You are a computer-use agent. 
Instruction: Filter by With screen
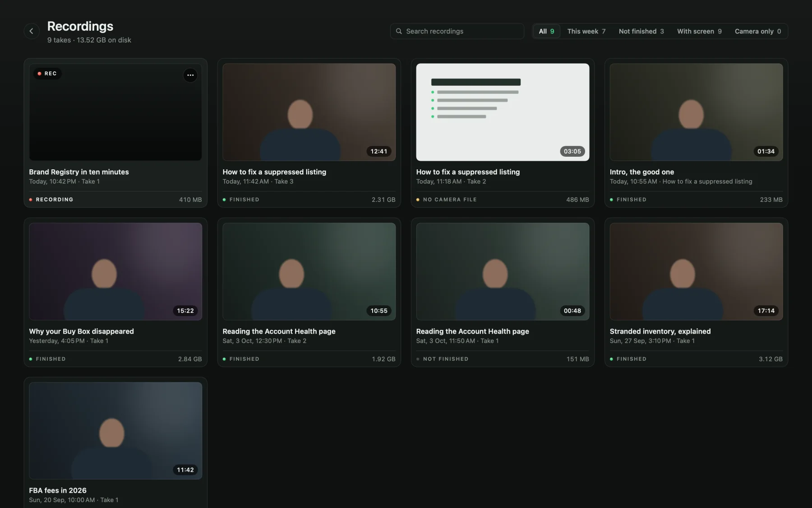coord(699,31)
